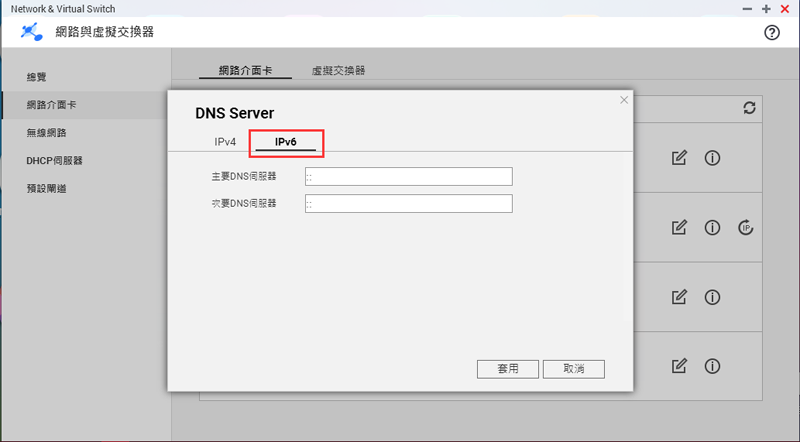Select the IPv6 tab
This screenshot has width=800, height=442.
286,142
